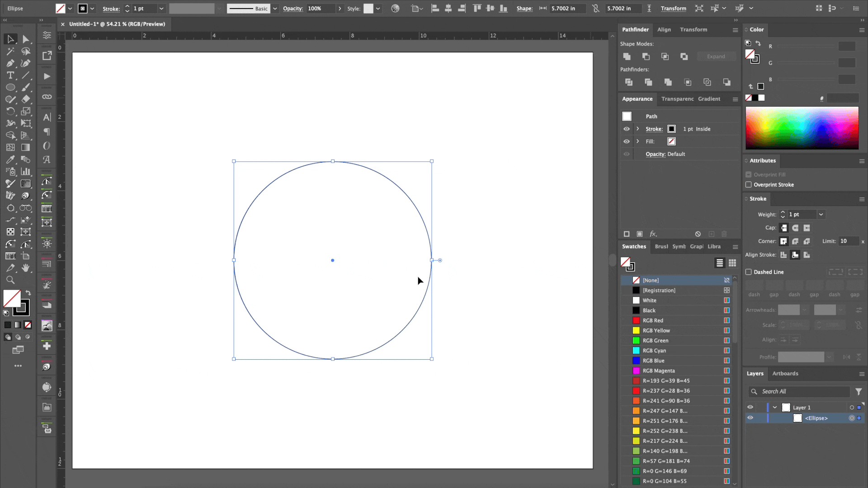
Task: Hide the Ellipse sublayer visibility eye
Action: pos(750,418)
